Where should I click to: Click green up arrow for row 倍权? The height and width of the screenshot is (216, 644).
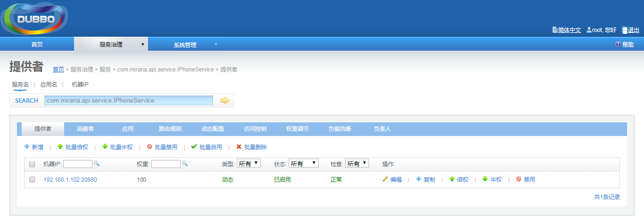coord(452,179)
